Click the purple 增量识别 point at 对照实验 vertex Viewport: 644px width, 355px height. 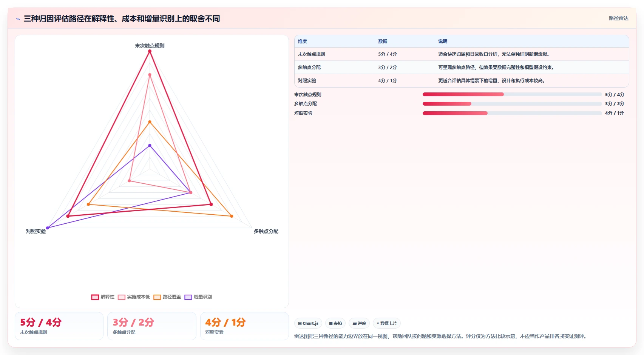coord(48,228)
